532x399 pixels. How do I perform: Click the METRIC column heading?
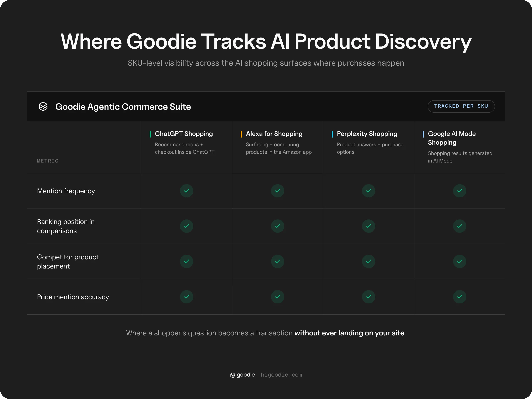pyautogui.click(x=48, y=161)
